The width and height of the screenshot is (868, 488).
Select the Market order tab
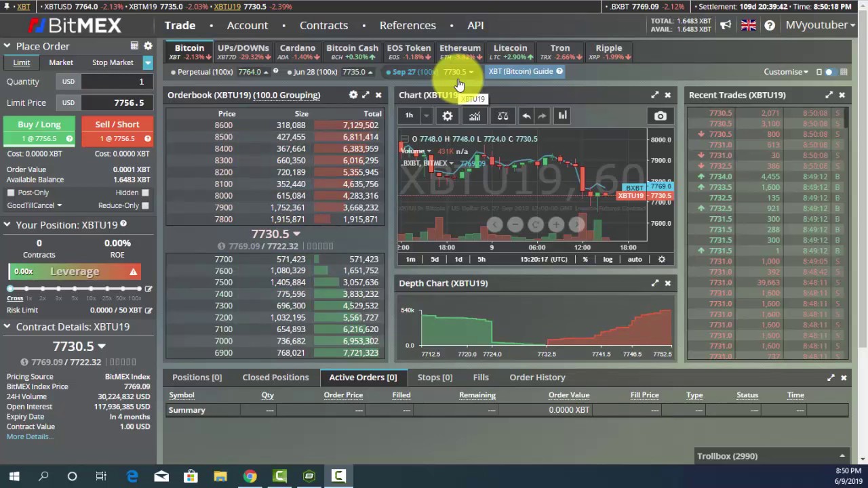tap(61, 62)
